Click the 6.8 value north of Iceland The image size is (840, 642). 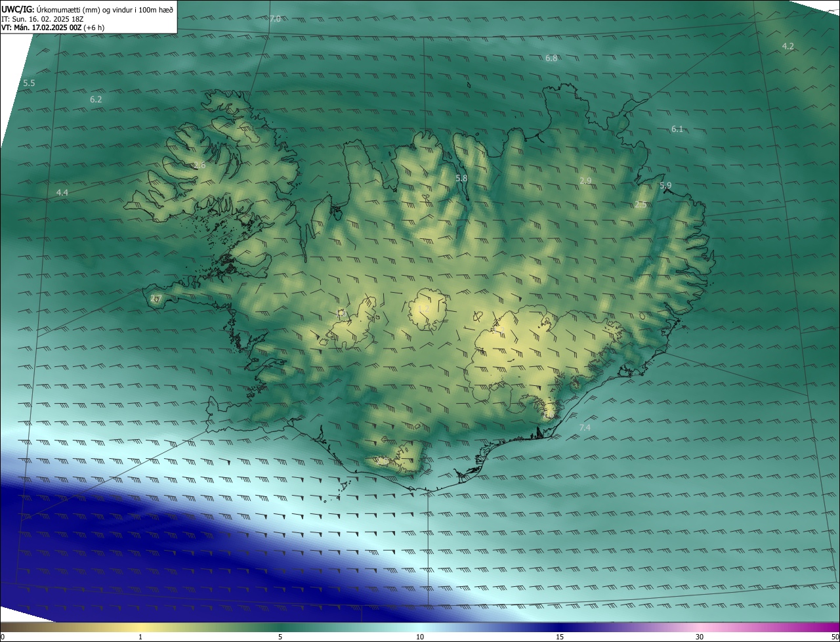pos(551,58)
